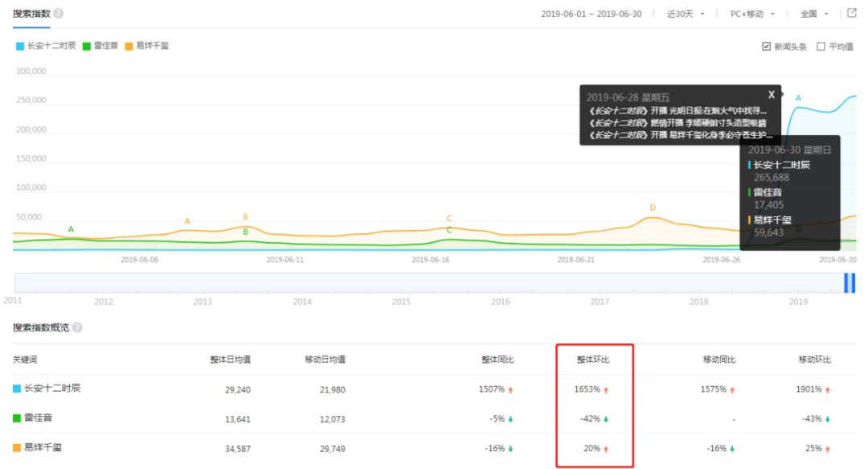Enable the 平均值 checkbox
The height and width of the screenshot is (469, 868).
click(821, 47)
